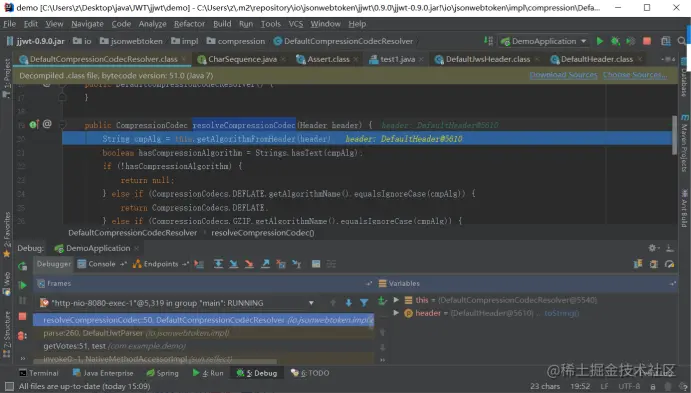The height and width of the screenshot is (393, 691).
Task: Switch to CharSequence.java editor tab
Action: point(242,59)
